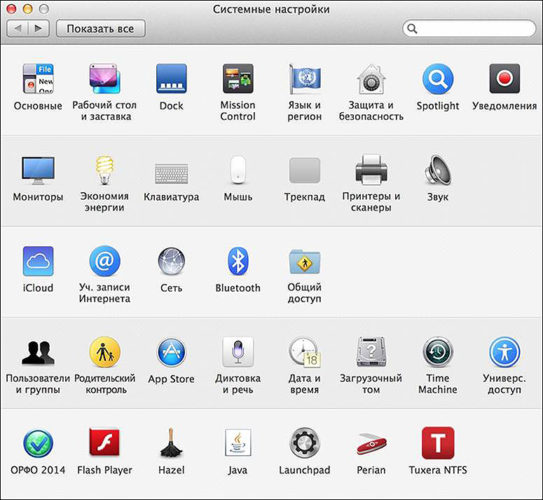The height and width of the screenshot is (500, 543).
Task: Click the search field in the toolbar
Action: pyautogui.click(x=469, y=28)
